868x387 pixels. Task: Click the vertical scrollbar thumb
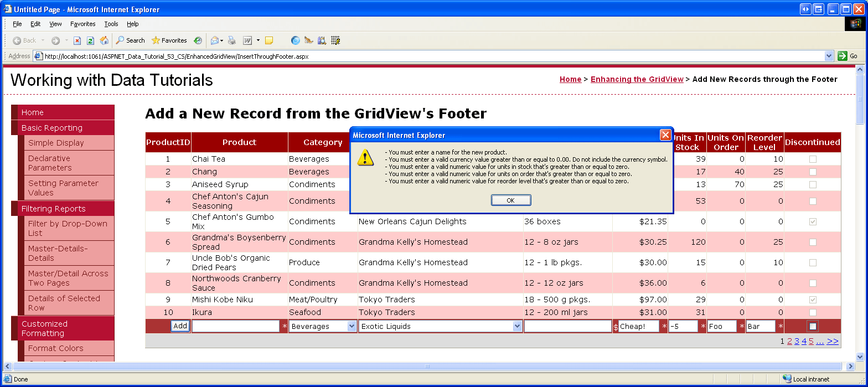tap(860, 99)
